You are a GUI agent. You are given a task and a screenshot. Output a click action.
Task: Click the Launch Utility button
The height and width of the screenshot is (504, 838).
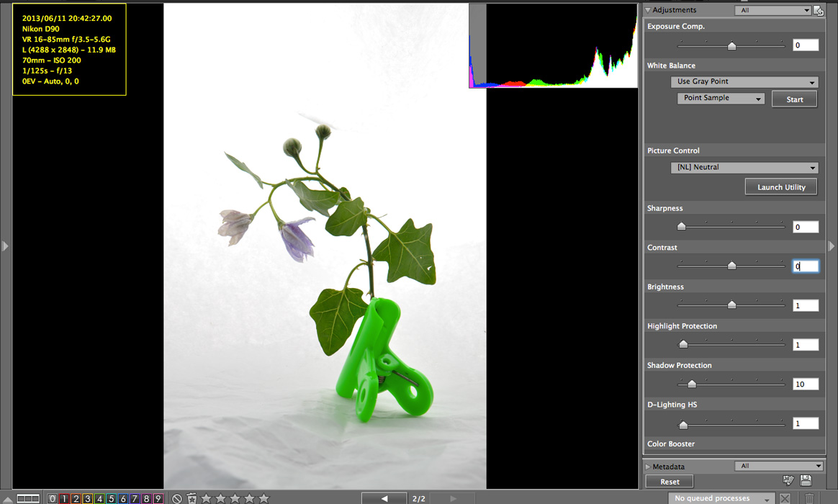tap(781, 187)
